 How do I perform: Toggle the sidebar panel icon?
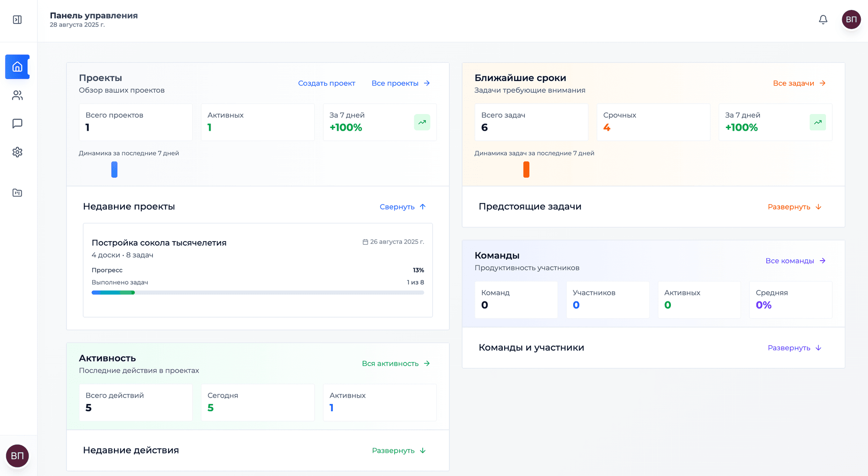tap(17, 19)
